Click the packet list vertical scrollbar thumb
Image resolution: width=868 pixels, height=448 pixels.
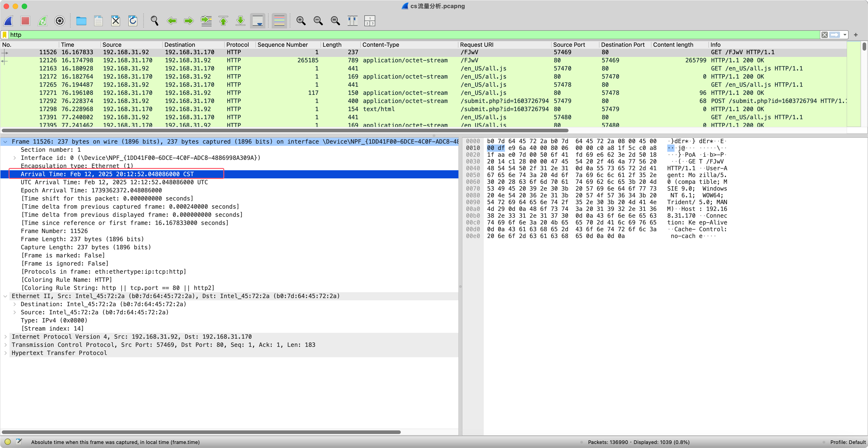tap(864, 47)
